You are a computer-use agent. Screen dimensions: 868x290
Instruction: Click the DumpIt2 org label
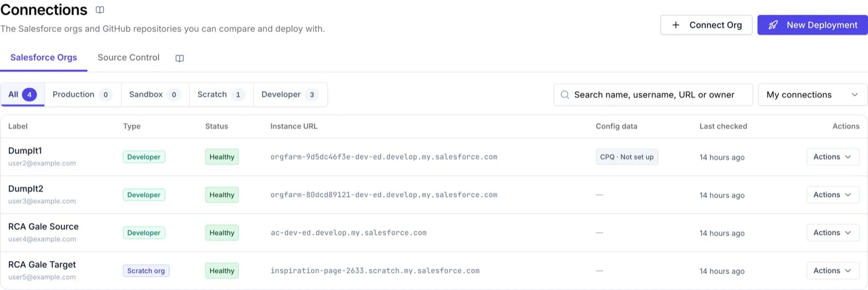pyautogui.click(x=25, y=189)
